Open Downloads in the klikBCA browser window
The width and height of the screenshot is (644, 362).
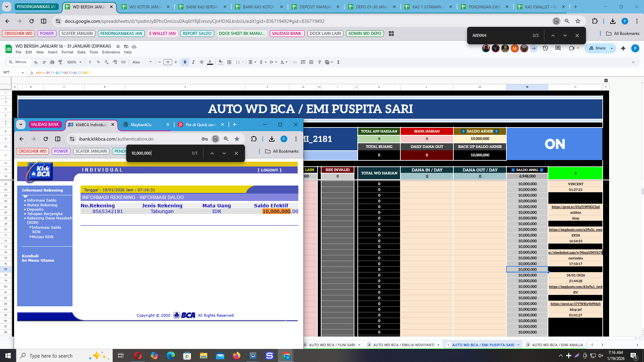pyautogui.click(x=272, y=139)
